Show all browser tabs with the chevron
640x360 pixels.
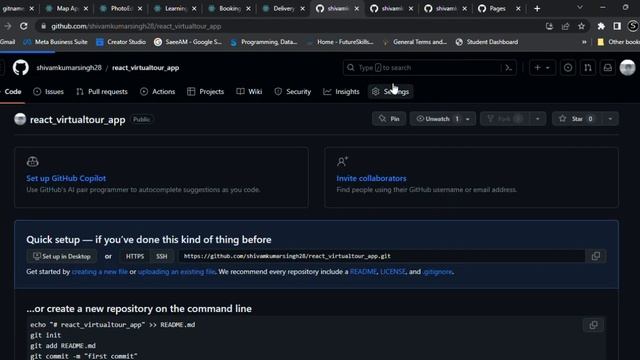[x=580, y=8]
